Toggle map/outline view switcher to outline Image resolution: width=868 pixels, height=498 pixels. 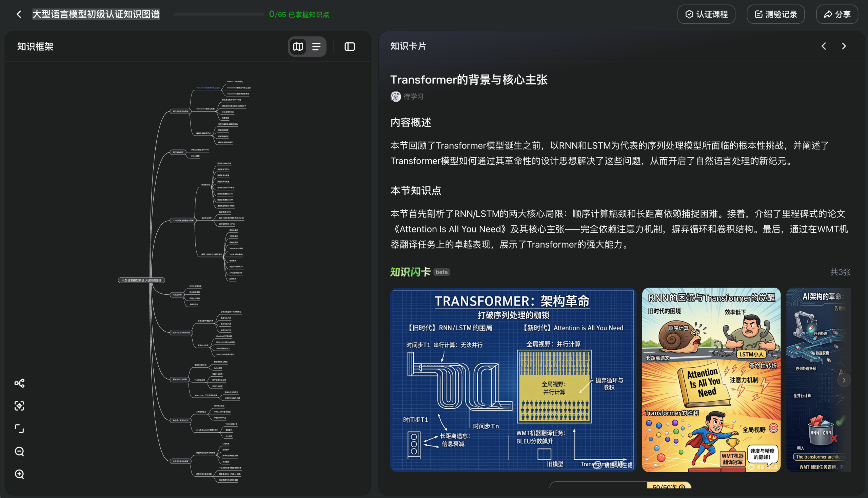pyautogui.click(x=317, y=46)
